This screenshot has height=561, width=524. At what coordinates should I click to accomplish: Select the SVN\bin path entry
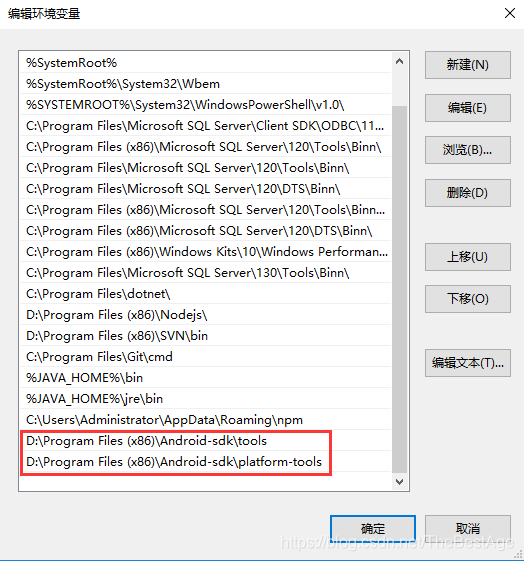[206, 336]
